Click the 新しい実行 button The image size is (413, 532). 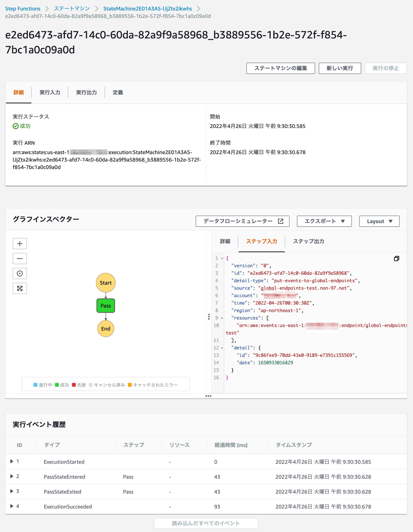pyautogui.click(x=340, y=68)
